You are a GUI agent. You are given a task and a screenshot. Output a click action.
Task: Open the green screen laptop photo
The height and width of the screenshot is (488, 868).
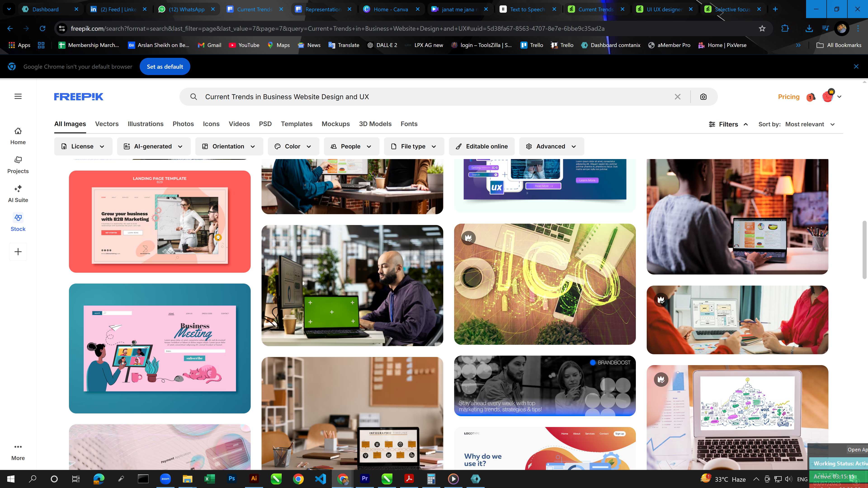click(x=352, y=285)
